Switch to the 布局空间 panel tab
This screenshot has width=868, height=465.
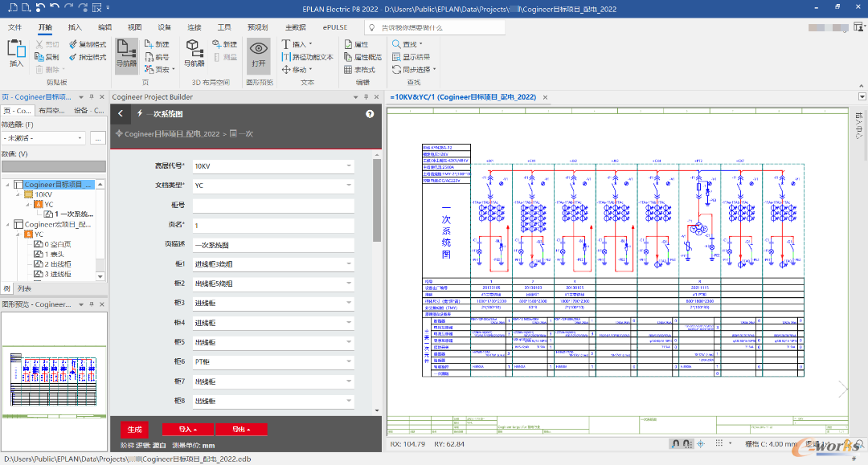52,111
